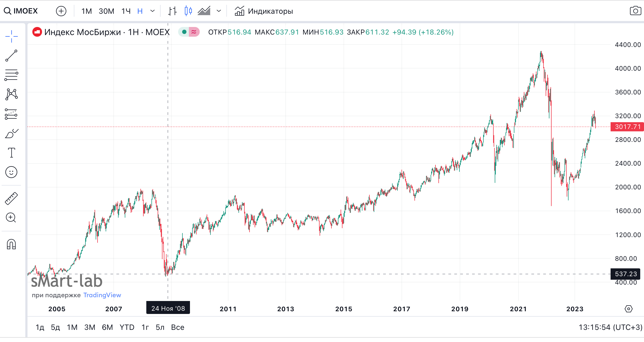Click the 2015 time axis label
644x342 pixels.
(344, 309)
